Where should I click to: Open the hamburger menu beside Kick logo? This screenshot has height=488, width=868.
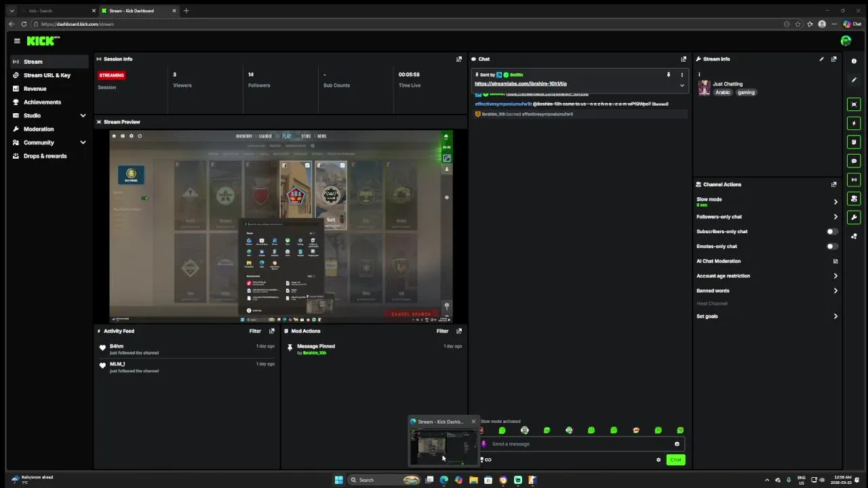(x=17, y=41)
